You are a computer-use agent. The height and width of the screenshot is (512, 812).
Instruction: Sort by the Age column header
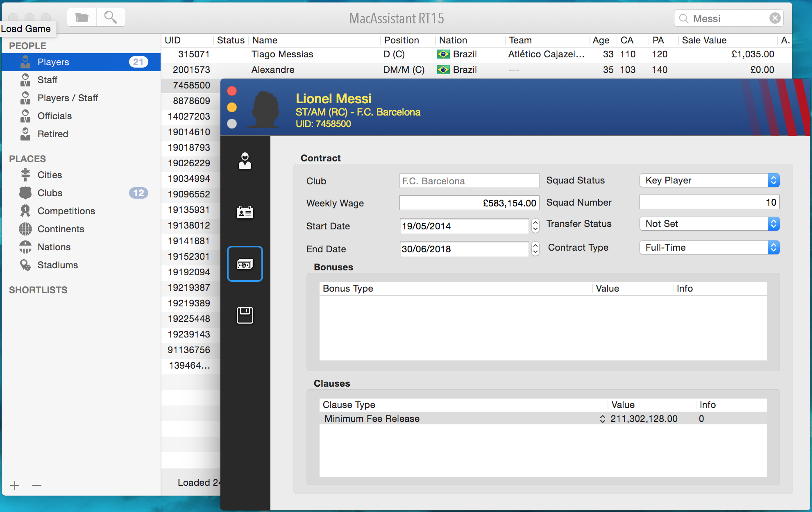603,40
